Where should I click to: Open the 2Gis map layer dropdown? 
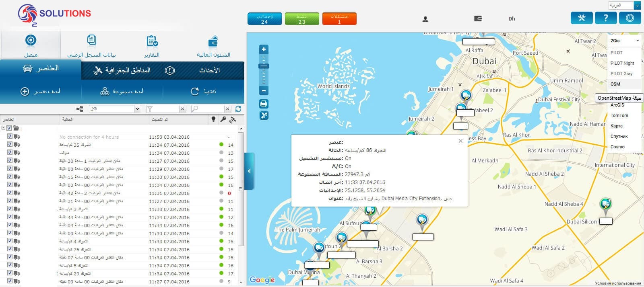624,41
